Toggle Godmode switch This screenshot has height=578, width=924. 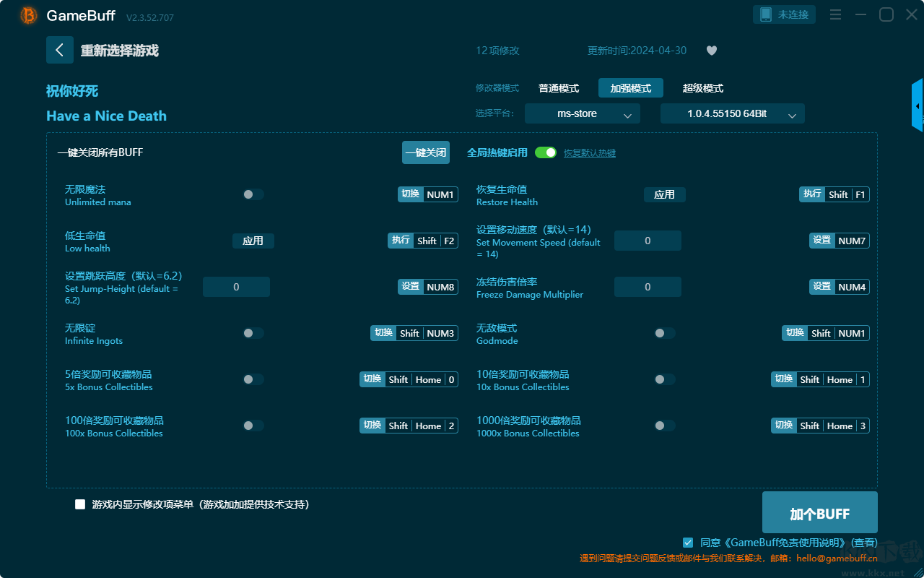tap(665, 333)
